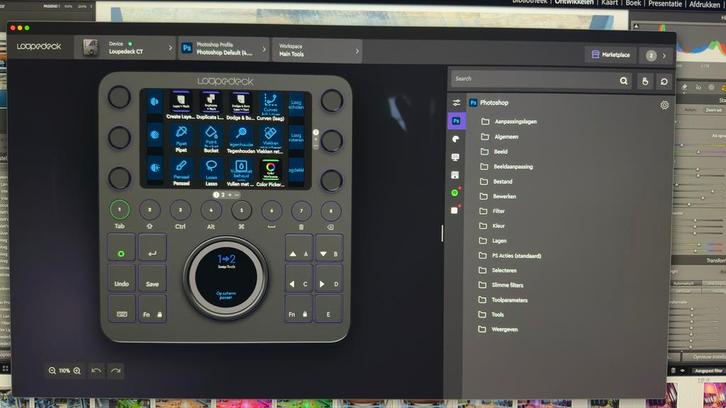
Task: Click the top-left dial knob
Action: tap(119, 97)
